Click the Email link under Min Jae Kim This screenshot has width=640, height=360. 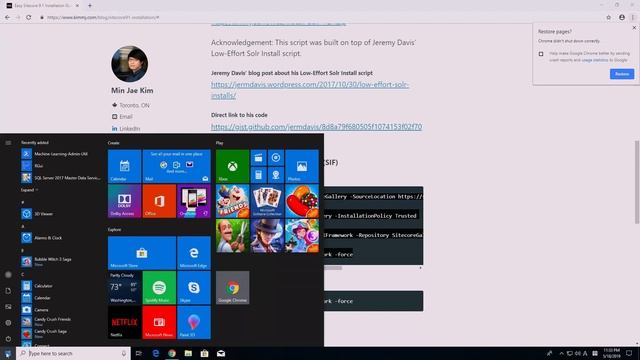point(126,117)
